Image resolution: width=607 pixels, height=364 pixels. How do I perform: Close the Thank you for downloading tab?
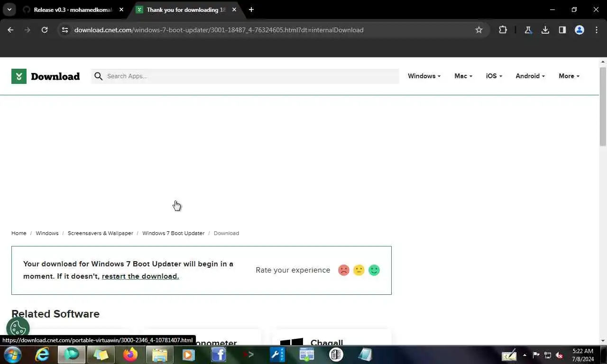pos(234,9)
